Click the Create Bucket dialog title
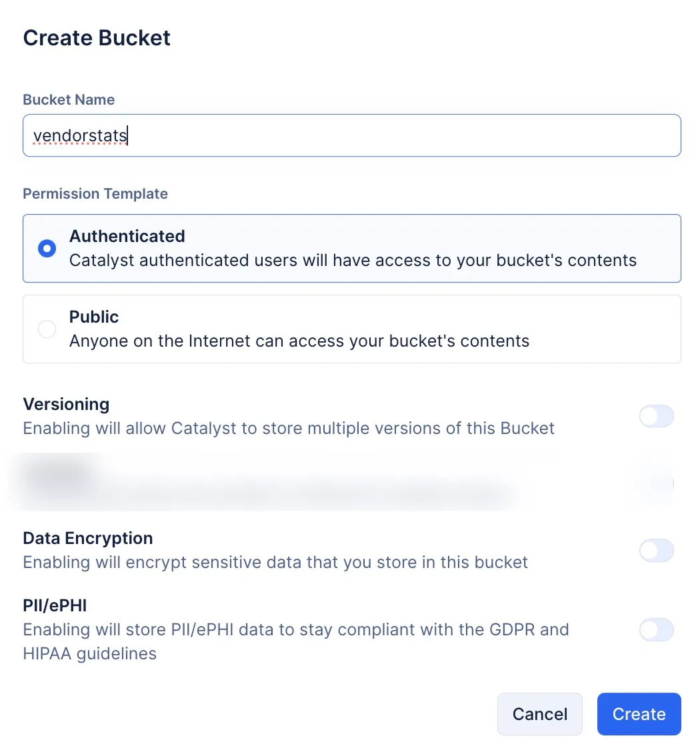The width and height of the screenshot is (700, 752). pyautogui.click(x=97, y=38)
